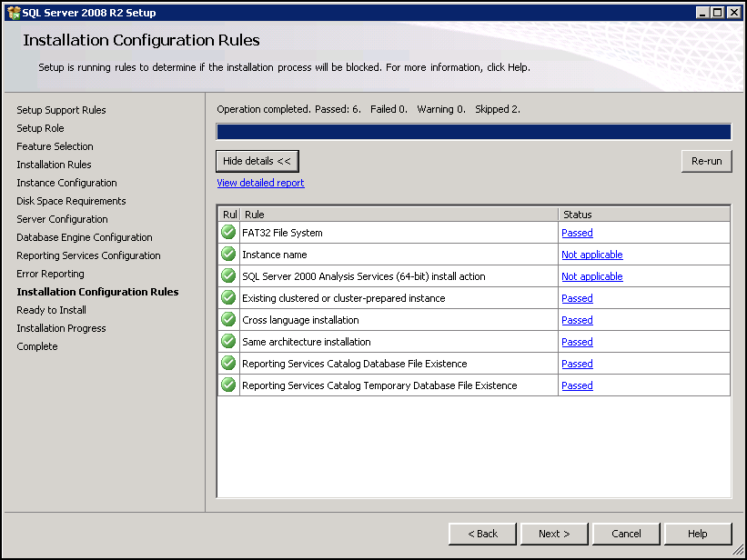Click the check icon for Existing clustered instance rule
747x560 pixels.
coord(228,298)
